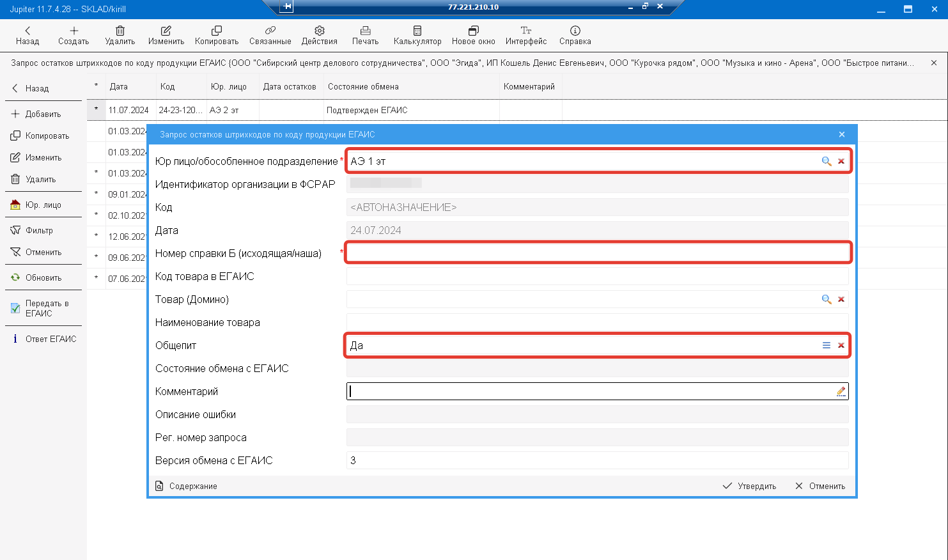This screenshot has height=560, width=948.
Task: Clear Юр лицо field with red X
Action: tap(841, 161)
